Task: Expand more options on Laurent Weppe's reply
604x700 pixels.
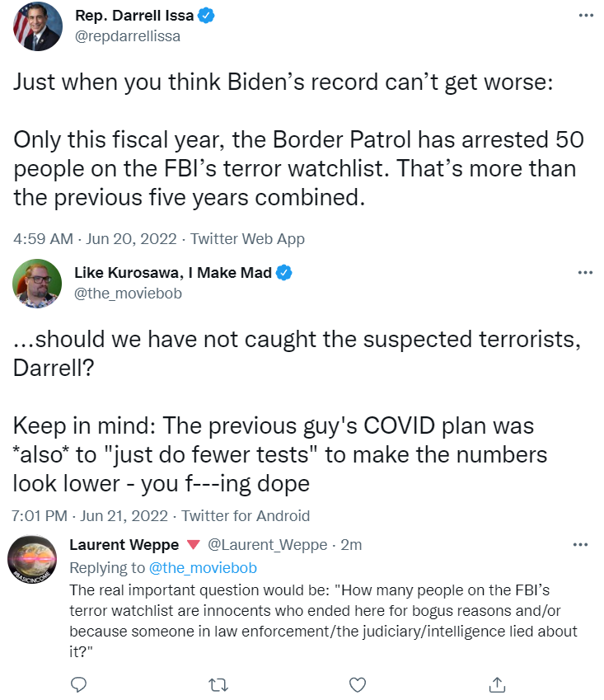Action: (580, 545)
